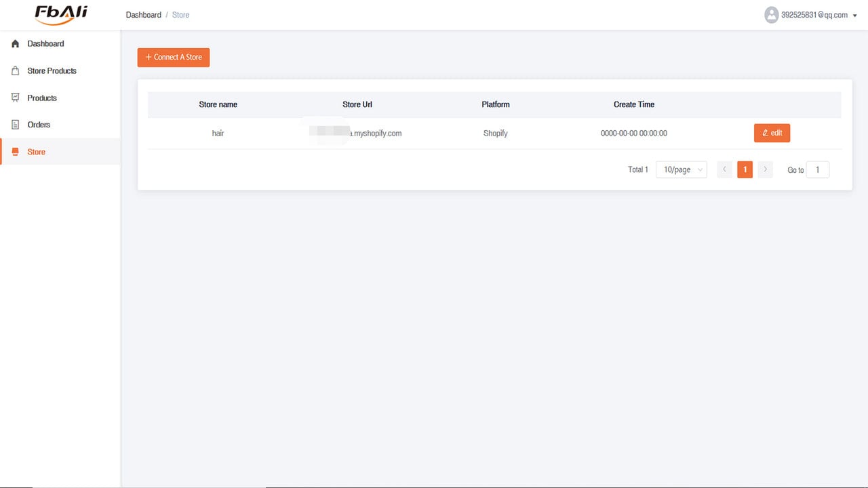Click the Connect A Store button
This screenshot has width=868, height=488.
[174, 57]
